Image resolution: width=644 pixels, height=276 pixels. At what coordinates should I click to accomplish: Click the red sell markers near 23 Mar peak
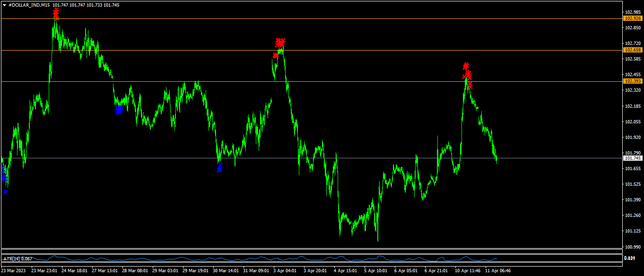coord(56,14)
